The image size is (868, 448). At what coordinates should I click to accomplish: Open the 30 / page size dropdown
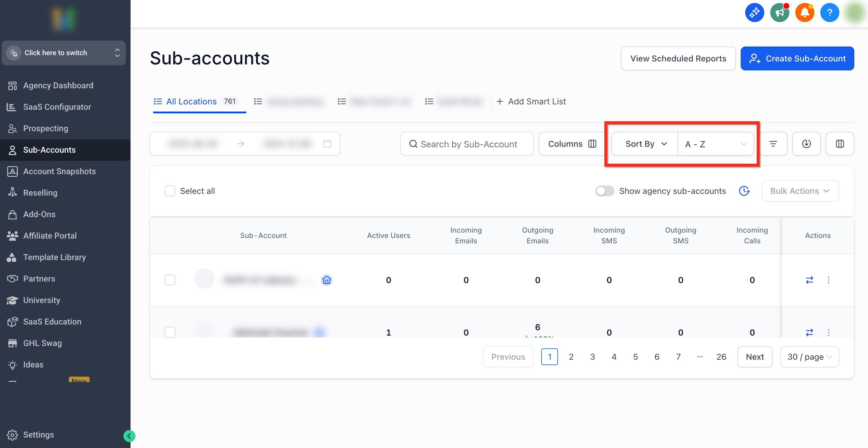809,357
